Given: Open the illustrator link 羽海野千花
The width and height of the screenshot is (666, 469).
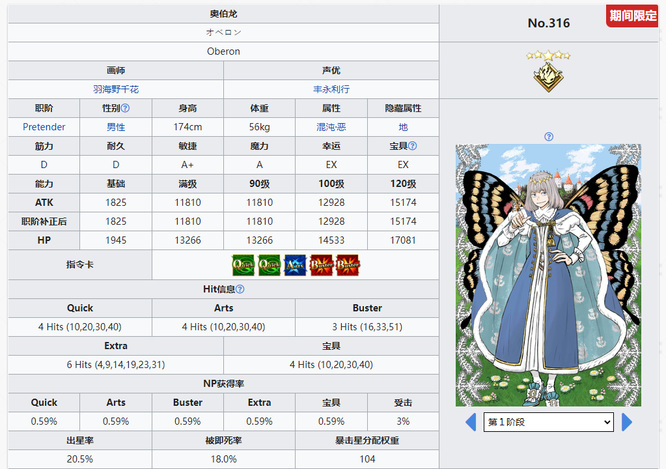Looking at the screenshot, I should pos(116,89).
